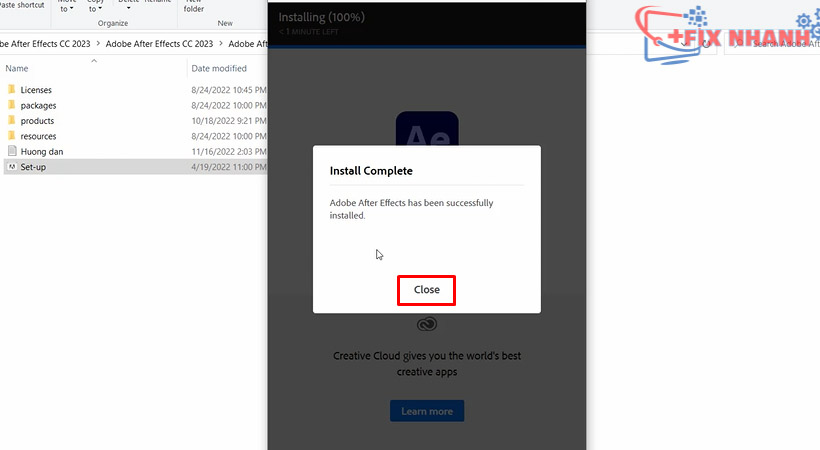
Task: Click the middle Adobe After Effects CC 2023 breadcrumb
Action: point(160,44)
